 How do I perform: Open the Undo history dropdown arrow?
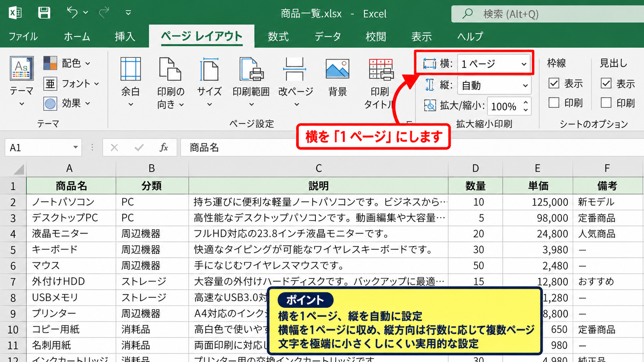coord(86,13)
